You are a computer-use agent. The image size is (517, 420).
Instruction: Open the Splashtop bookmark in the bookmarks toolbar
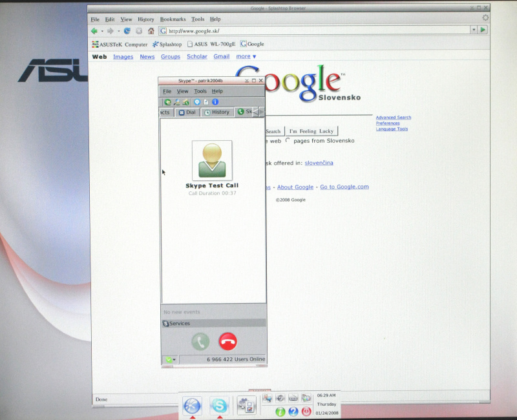tap(167, 44)
